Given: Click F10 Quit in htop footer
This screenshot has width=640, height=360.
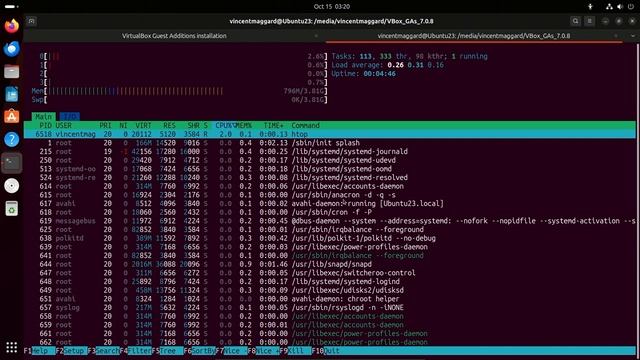Looking at the screenshot, I should tap(326, 351).
